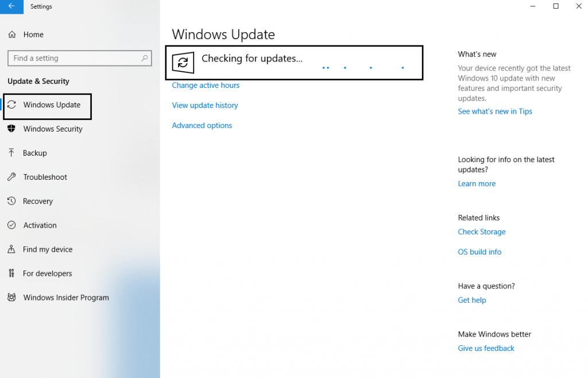Open OS build info link
This screenshot has height=378, width=588.
click(479, 252)
